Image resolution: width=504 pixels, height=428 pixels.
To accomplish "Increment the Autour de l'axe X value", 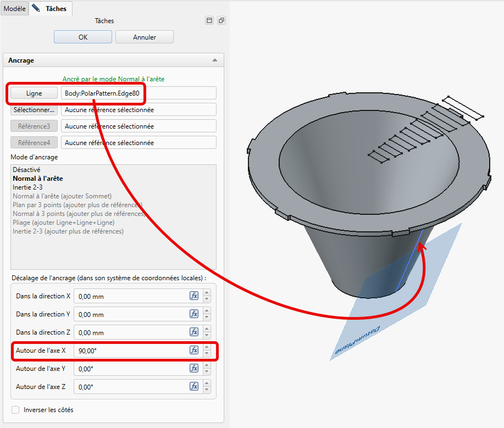I will tap(207, 348).
